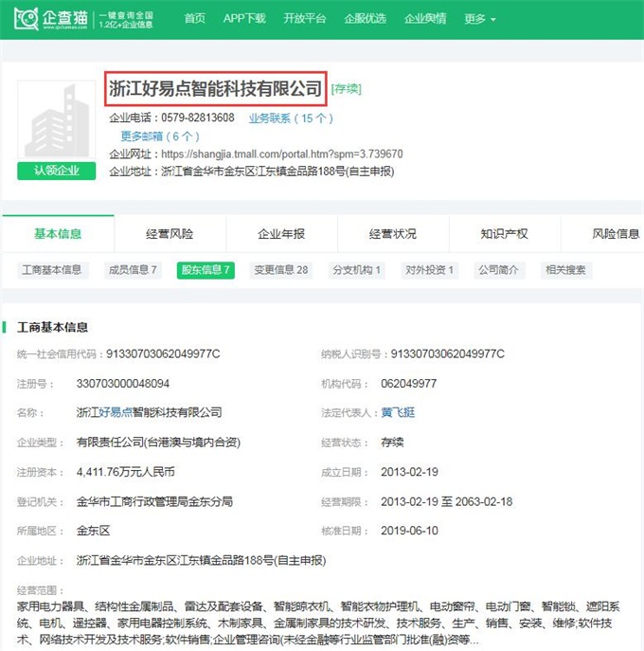Viewport: 644px width, 651px height.
Task: Go to 开放平台 page
Action: pyautogui.click(x=305, y=19)
